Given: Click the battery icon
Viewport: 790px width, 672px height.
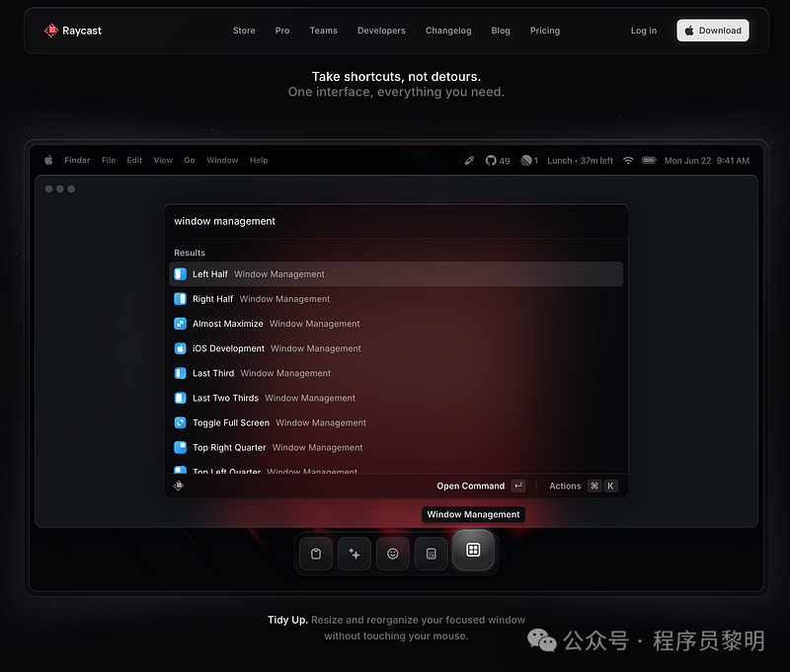Looking at the screenshot, I should coord(649,160).
